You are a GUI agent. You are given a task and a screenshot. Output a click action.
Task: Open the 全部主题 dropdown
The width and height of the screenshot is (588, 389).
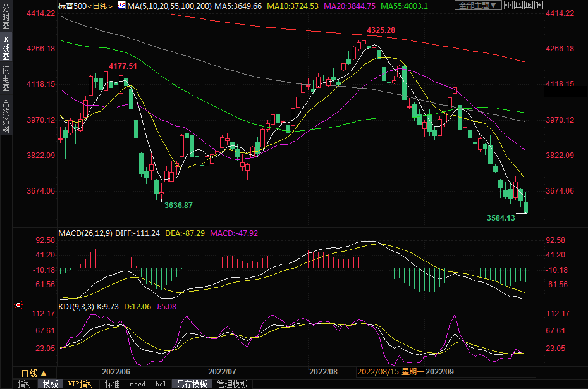[477, 5]
